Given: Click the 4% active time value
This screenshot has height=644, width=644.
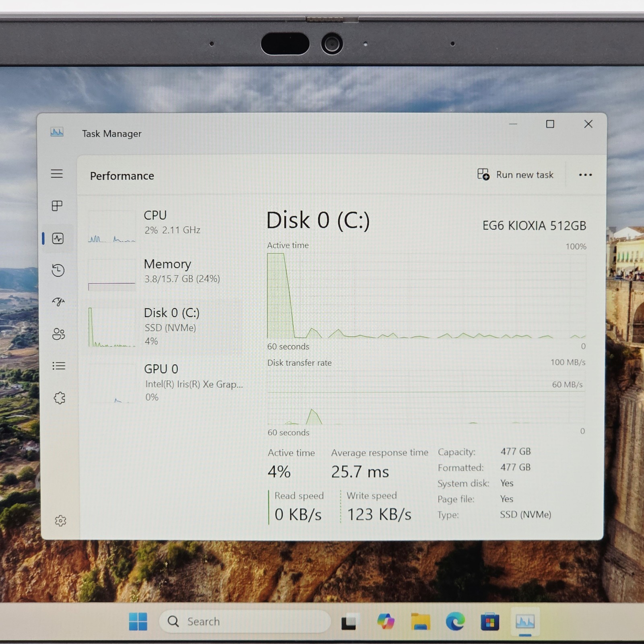Looking at the screenshot, I should pos(279,472).
